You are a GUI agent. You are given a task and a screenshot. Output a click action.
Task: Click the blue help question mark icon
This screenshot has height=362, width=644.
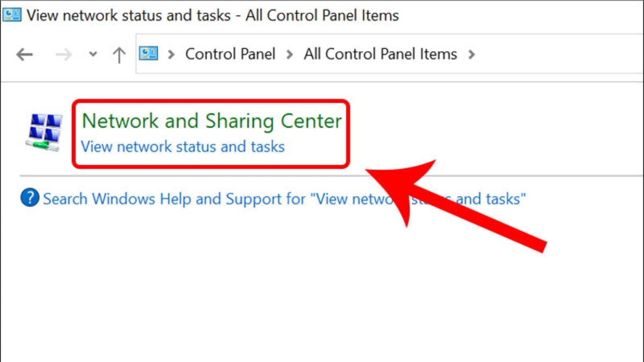[x=30, y=198]
